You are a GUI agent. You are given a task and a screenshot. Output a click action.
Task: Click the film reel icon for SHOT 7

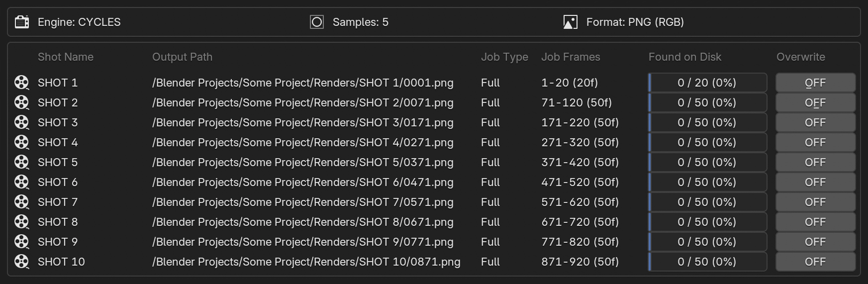tap(21, 202)
